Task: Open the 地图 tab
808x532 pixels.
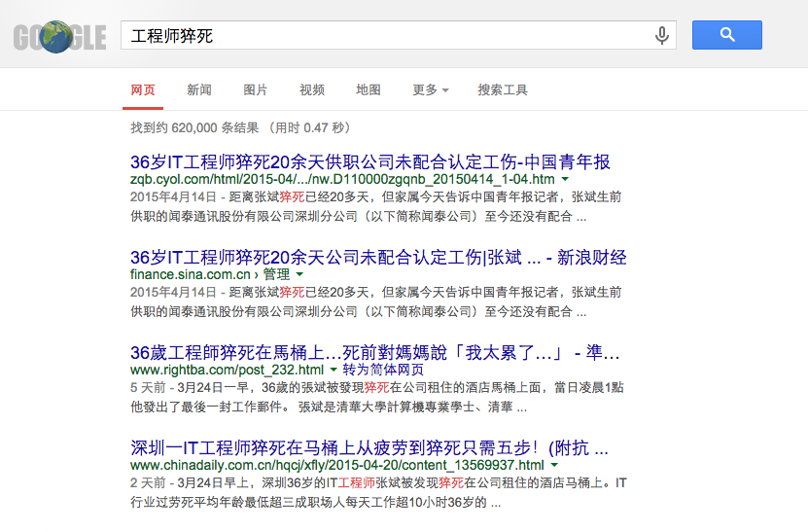Action: (368, 90)
